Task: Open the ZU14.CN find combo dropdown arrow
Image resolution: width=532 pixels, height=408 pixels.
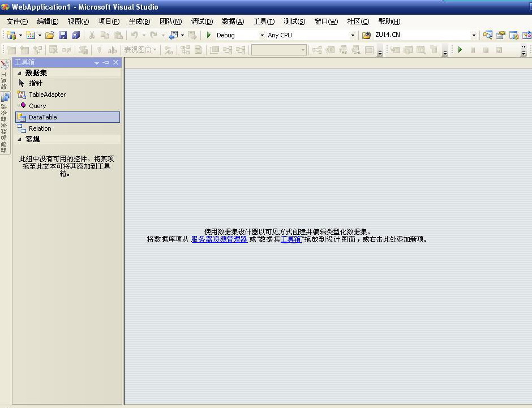Action: [x=474, y=35]
